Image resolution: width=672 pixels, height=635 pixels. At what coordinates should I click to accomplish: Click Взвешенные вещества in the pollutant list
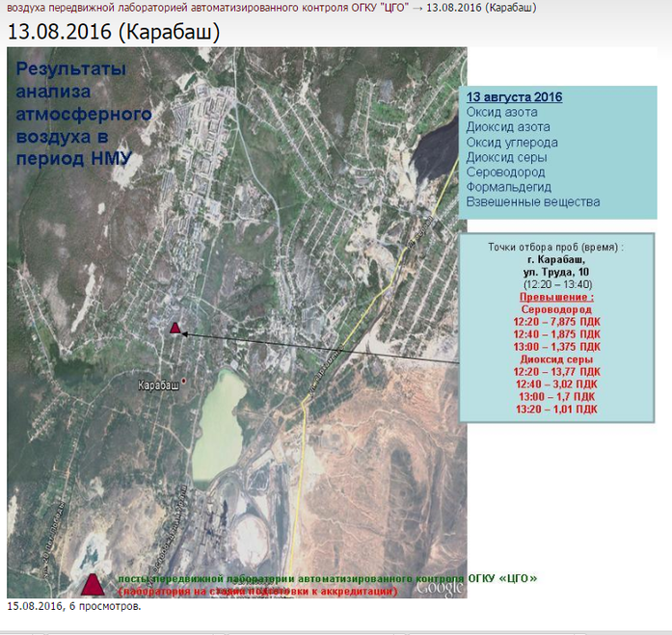coord(533,202)
